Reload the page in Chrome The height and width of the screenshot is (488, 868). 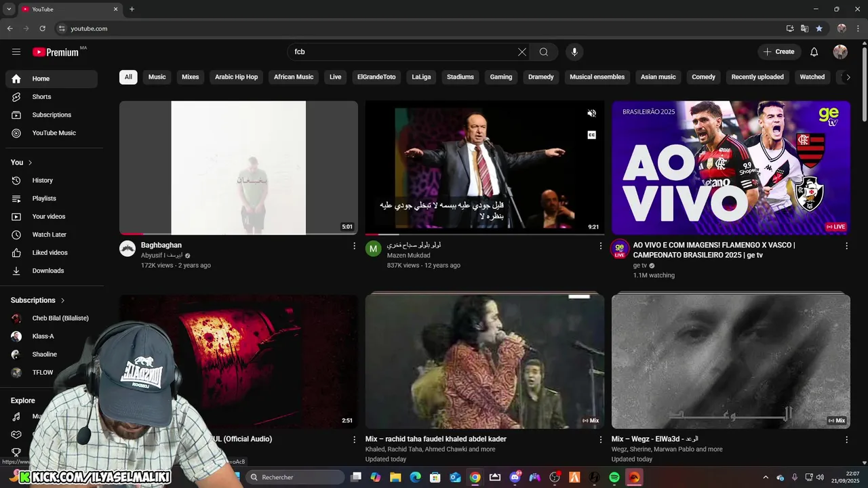[x=42, y=28]
